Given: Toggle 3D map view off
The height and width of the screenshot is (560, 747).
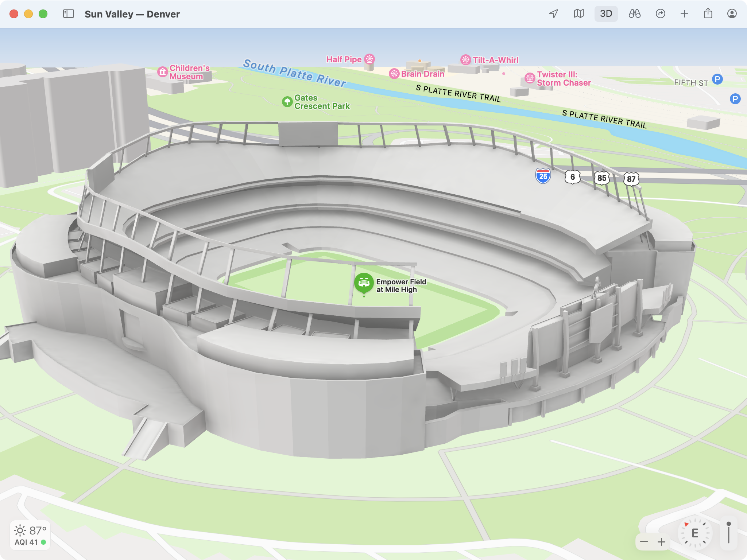Looking at the screenshot, I should (x=606, y=14).
